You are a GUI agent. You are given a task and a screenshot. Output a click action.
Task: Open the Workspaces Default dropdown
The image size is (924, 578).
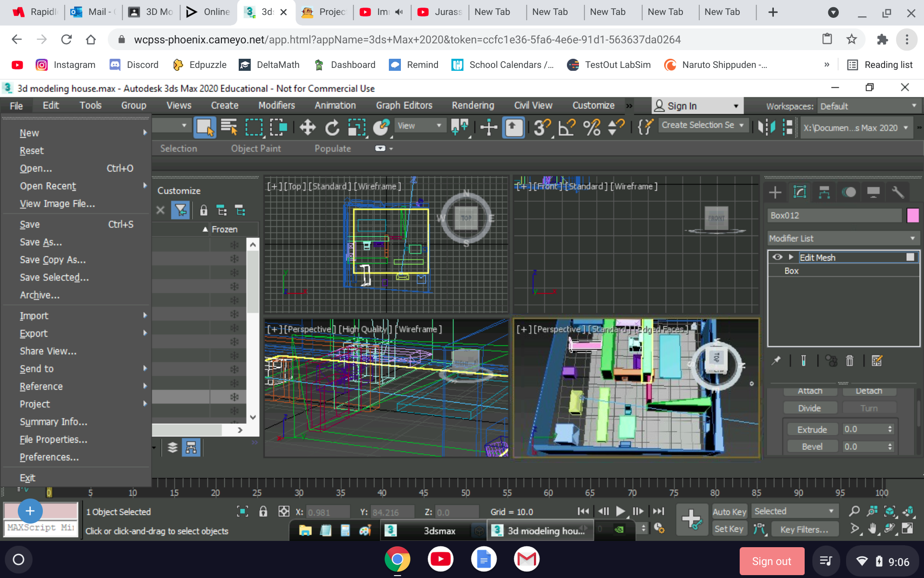point(869,106)
